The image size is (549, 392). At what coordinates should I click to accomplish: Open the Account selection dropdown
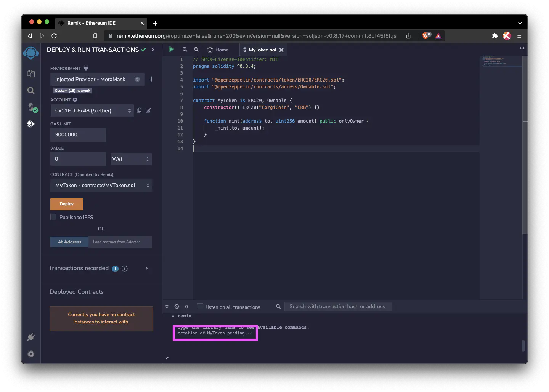pyautogui.click(x=92, y=110)
